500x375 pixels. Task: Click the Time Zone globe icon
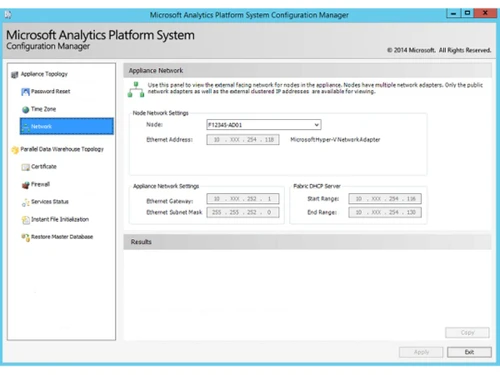(x=25, y=109)
